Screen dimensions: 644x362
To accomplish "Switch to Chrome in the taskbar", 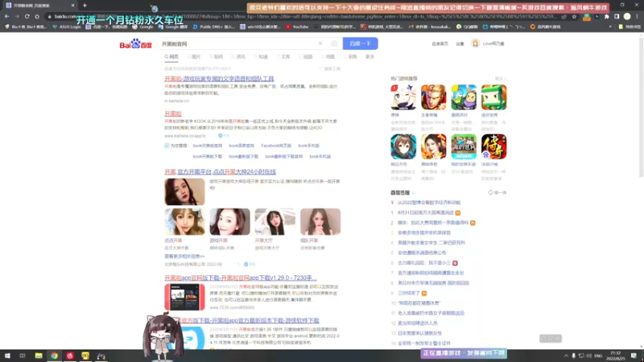I will [x=54, y=356].
